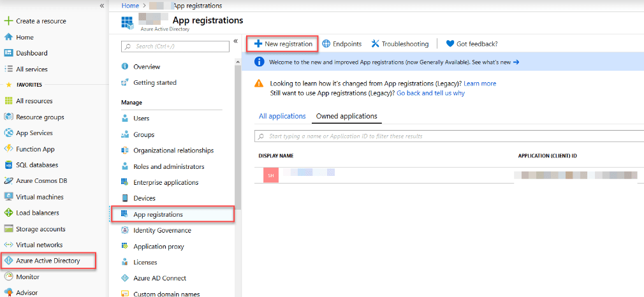Click Go back and tell us why link

pos(431,93)
